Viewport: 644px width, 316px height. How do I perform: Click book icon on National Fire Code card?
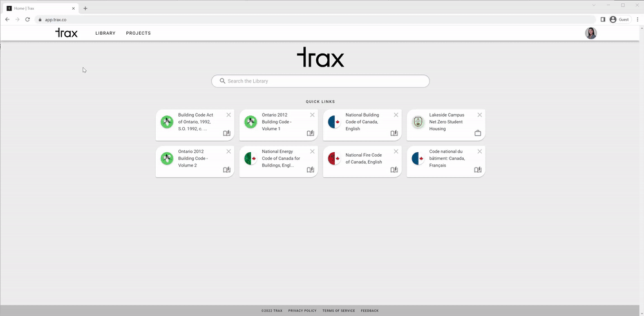click(x=394, y=170)
